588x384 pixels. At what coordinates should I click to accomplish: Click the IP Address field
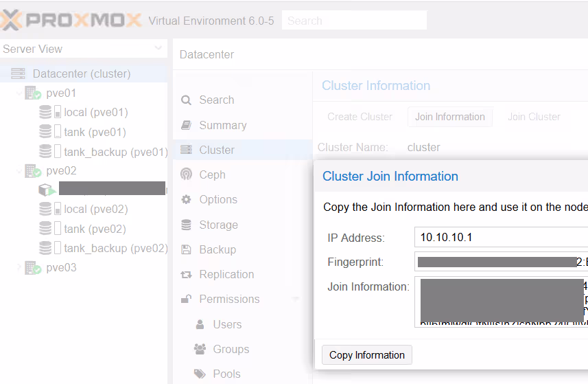click(501, 238)
